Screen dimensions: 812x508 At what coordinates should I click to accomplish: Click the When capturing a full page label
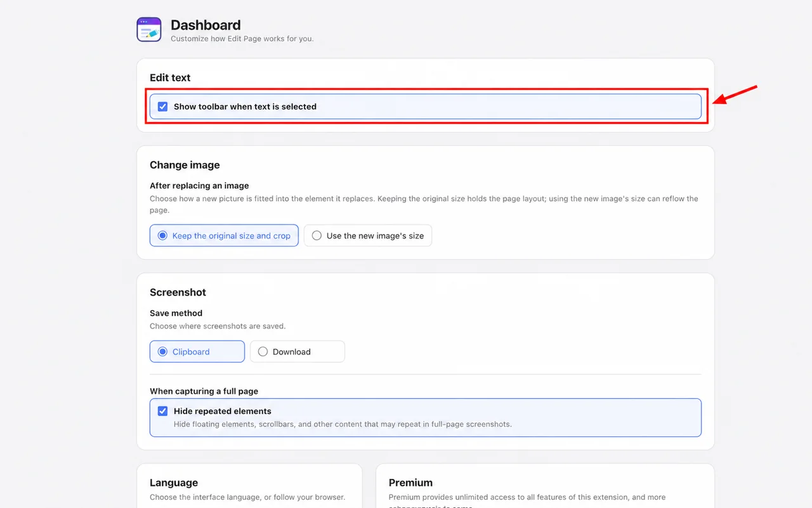[204, 391]
